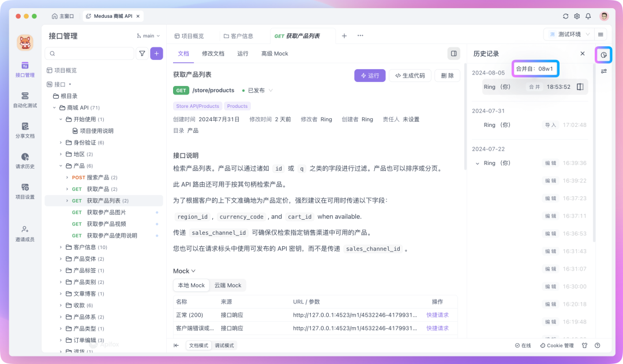Click the filter funnel icon

click(x=142, y=53)
